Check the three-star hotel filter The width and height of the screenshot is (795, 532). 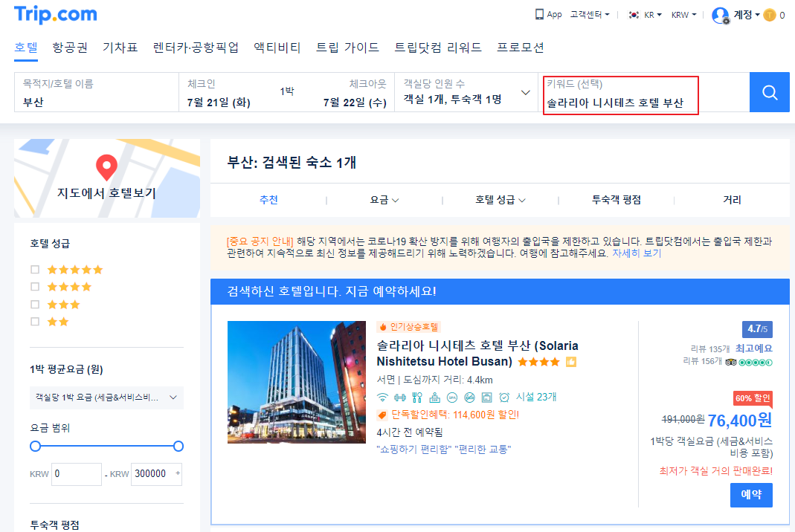pyautogui.click(x=35, y=305)
